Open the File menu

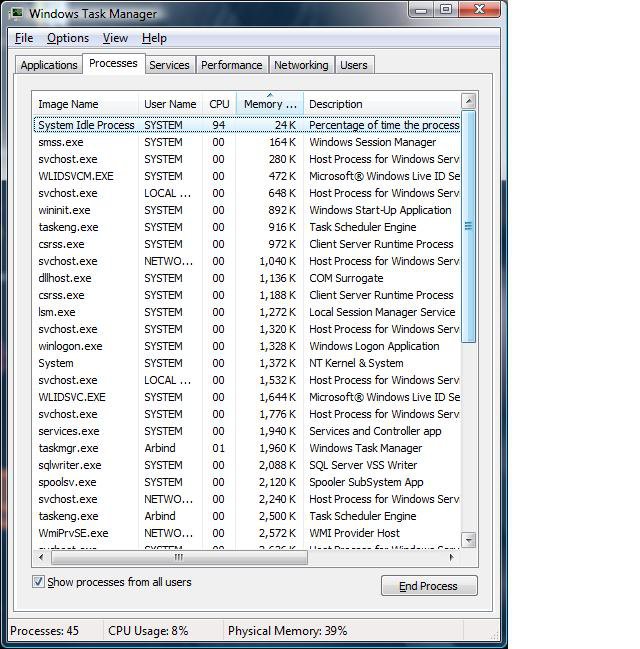click(x=24, y=38)
